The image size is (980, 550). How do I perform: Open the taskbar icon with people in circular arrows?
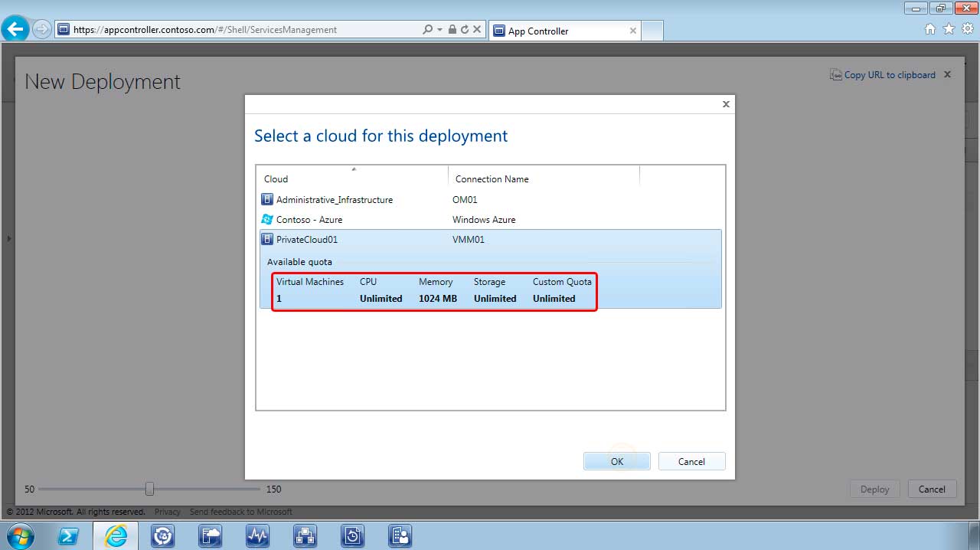(x=163, y=536)
